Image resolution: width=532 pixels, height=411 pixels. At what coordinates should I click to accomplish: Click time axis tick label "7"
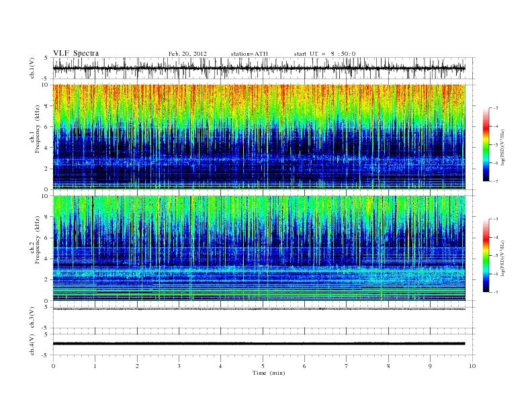(x=347, y=366)
